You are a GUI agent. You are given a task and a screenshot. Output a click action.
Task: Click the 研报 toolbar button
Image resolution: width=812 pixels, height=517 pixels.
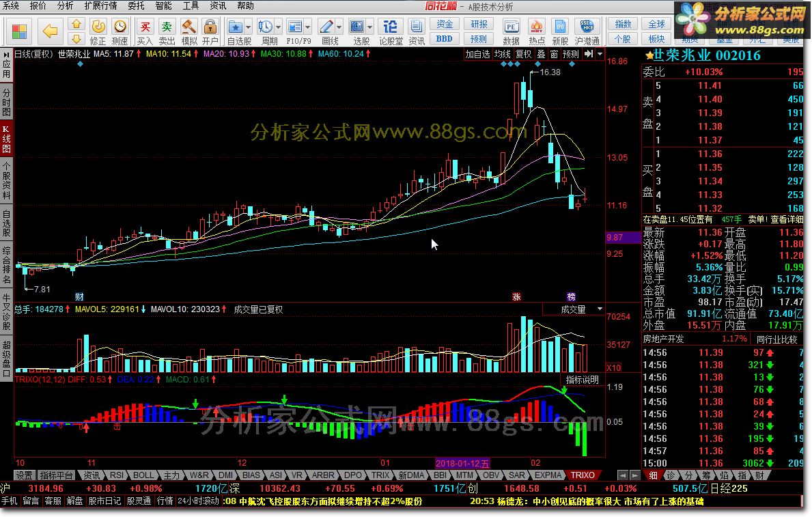point(479,25)
